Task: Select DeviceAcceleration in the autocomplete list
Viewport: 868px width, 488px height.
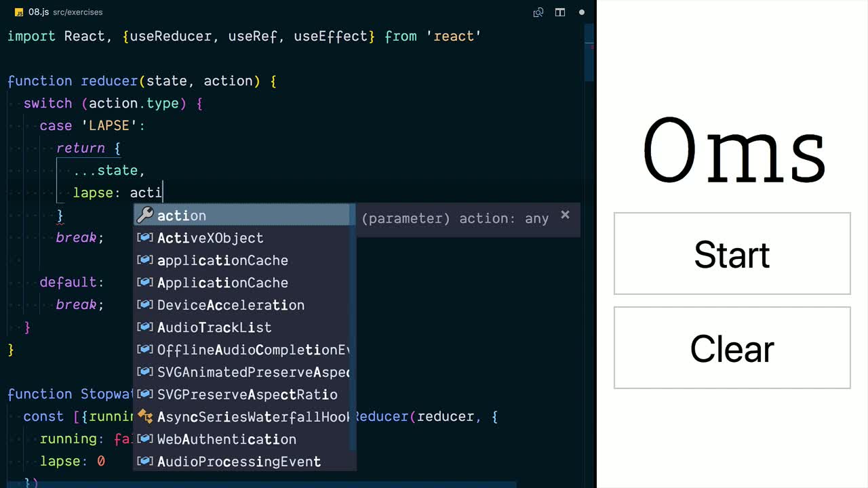Action: (231, 305)
